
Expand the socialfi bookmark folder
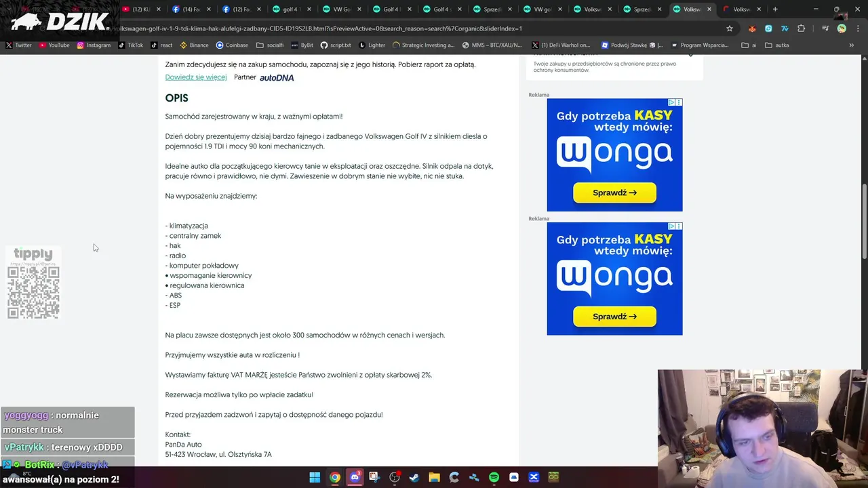tap(270, 45)
